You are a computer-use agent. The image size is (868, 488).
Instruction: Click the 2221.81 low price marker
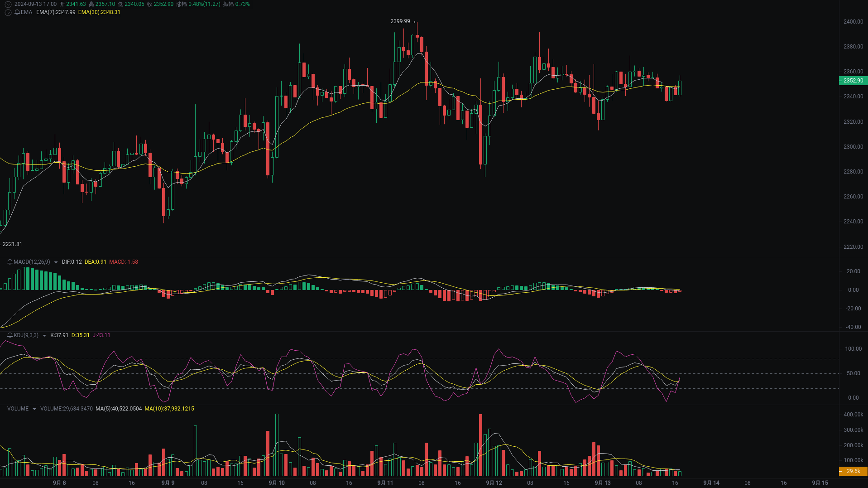(11, 244)
